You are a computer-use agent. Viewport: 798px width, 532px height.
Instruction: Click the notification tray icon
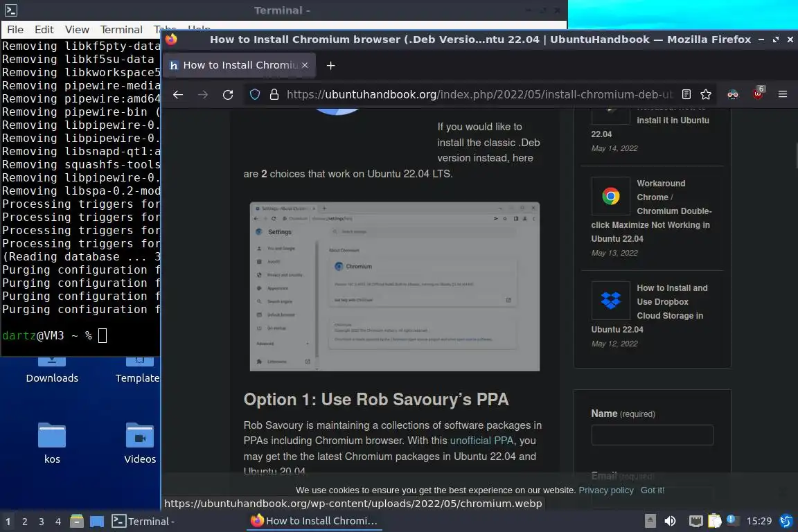(x=731, y=520)
